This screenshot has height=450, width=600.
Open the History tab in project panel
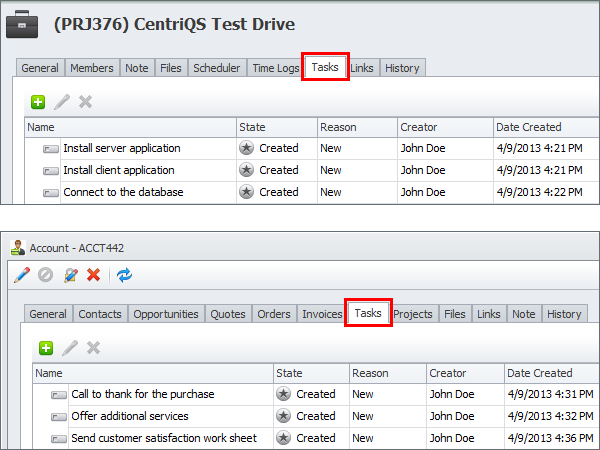click(402, 68)
